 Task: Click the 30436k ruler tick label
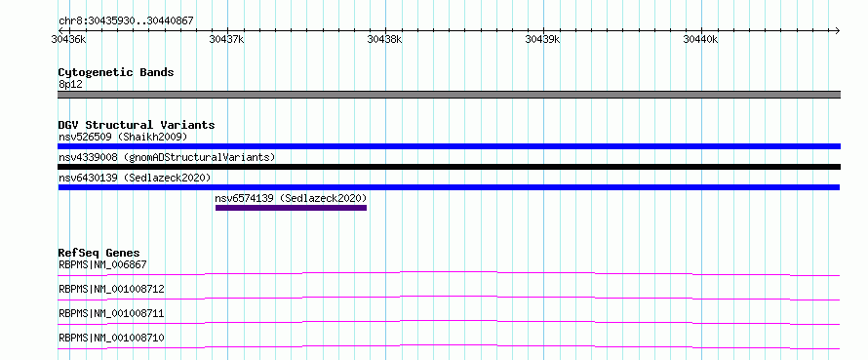[x=68, y=39]
